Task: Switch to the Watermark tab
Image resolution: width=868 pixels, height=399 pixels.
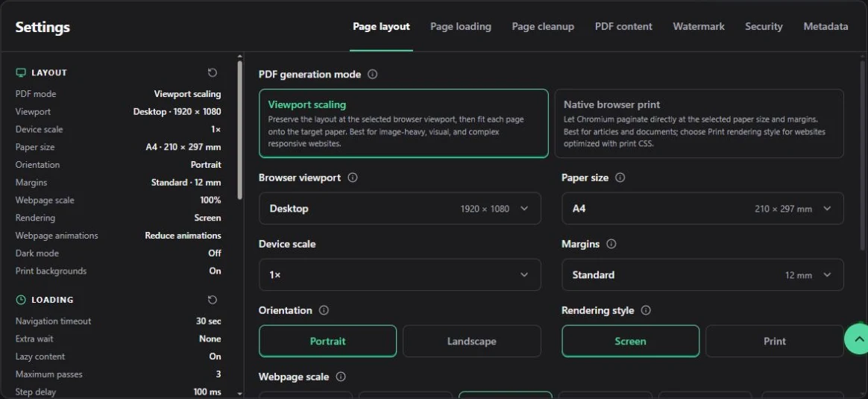Action: tap(699, 27)
